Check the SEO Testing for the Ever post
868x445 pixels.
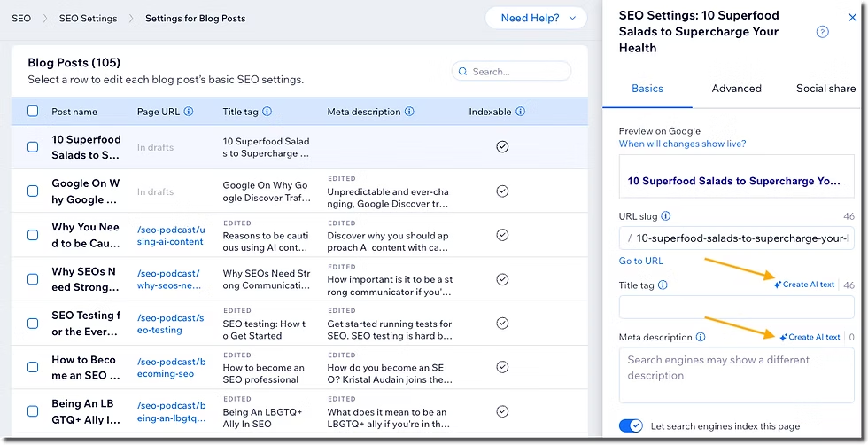pos(33,323)
